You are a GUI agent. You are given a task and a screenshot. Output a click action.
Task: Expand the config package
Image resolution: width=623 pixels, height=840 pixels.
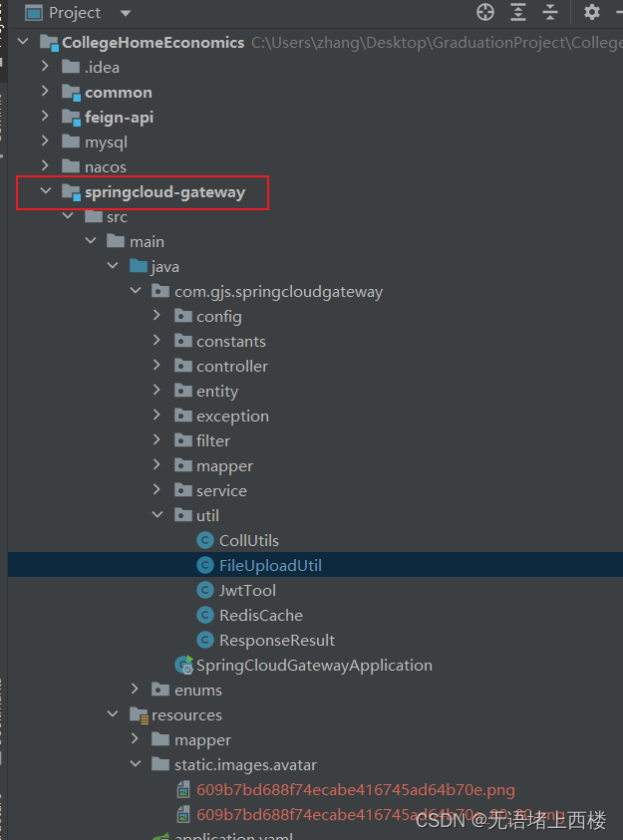pos(156,316)
